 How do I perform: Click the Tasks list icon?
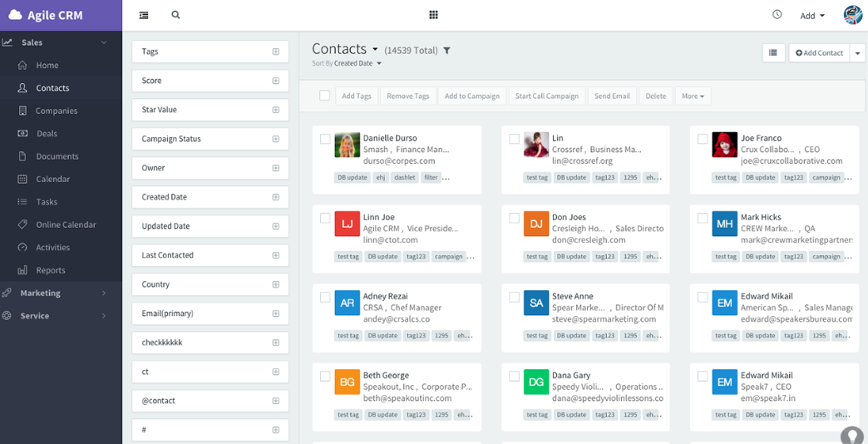tap(22, 201)
